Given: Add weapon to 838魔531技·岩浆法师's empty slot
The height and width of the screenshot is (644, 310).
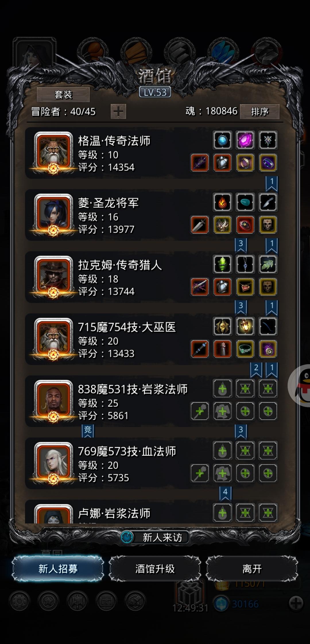Looking at the screenshot, I should click(200, 411).
